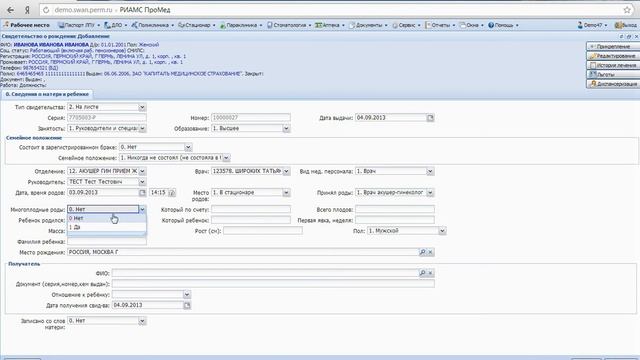Screen dimensions: 640x360
Task: Click Дата выдачи field 04.09.2013
Action: (391, 118)
